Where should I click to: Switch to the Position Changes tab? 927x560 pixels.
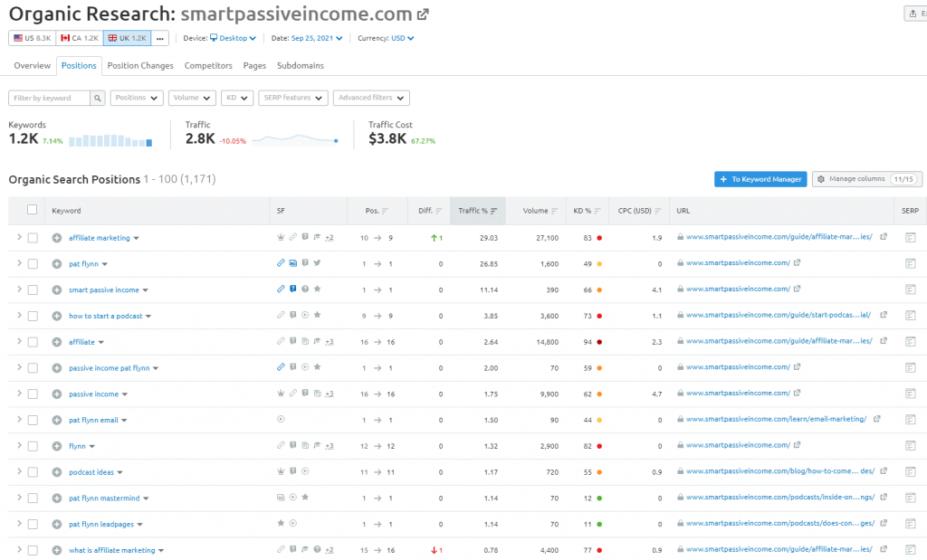140,65
